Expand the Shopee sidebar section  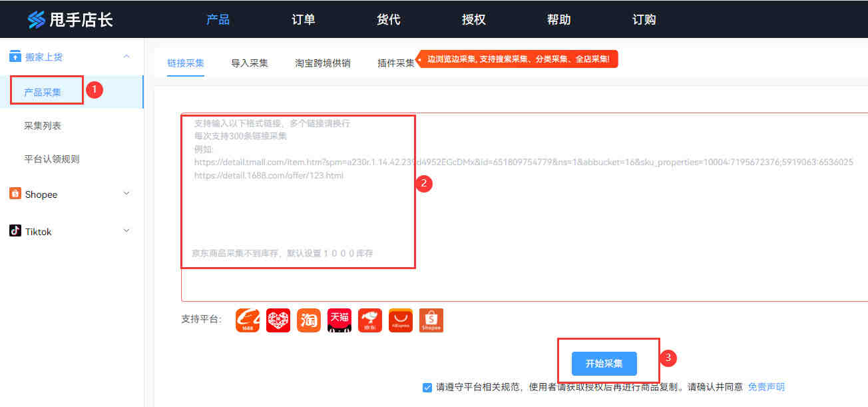click(x=126, y=193)
